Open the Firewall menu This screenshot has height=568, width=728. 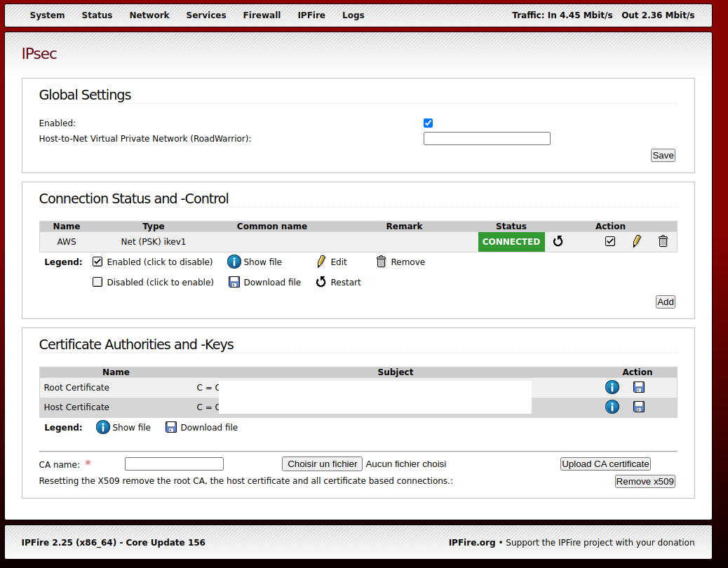point(262,15)
